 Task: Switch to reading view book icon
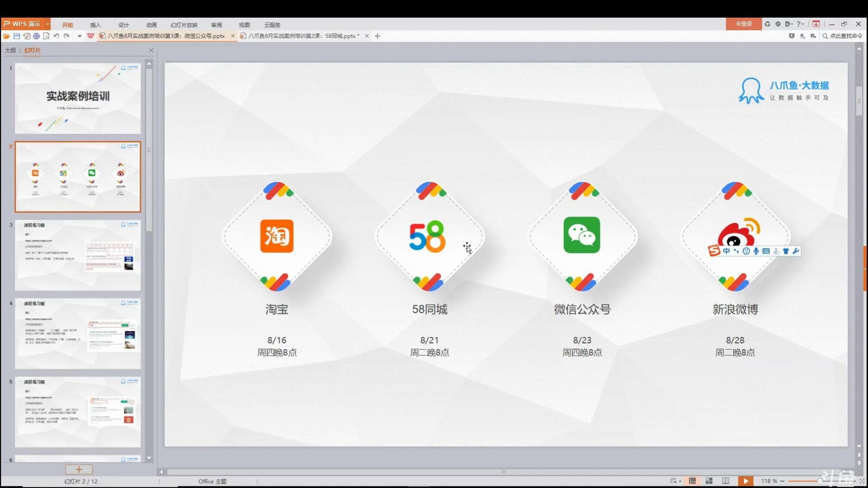726,481
